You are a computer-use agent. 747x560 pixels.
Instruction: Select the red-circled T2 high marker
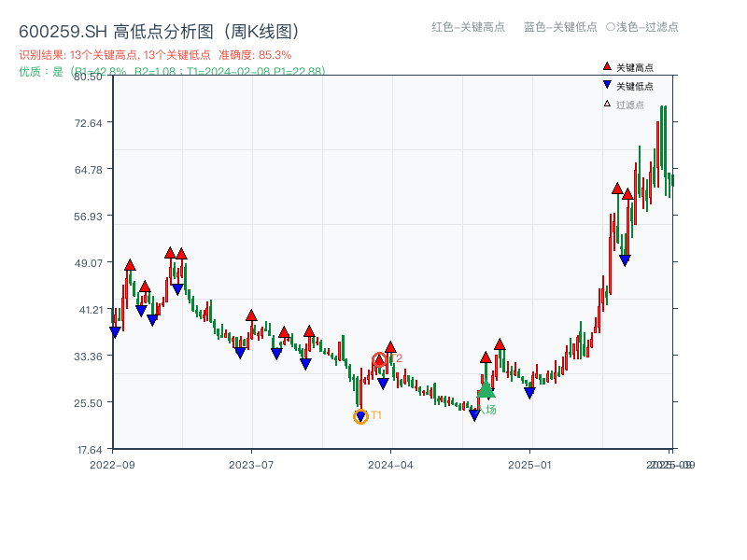(379, 360)
